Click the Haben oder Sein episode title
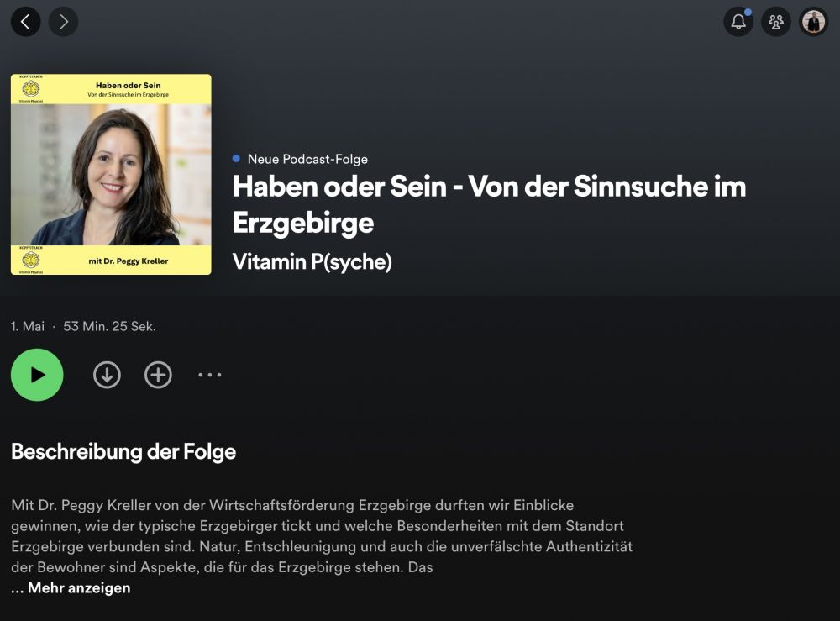Image resolution: width=840 pixels, height=621 pixels. pos(489,204)
